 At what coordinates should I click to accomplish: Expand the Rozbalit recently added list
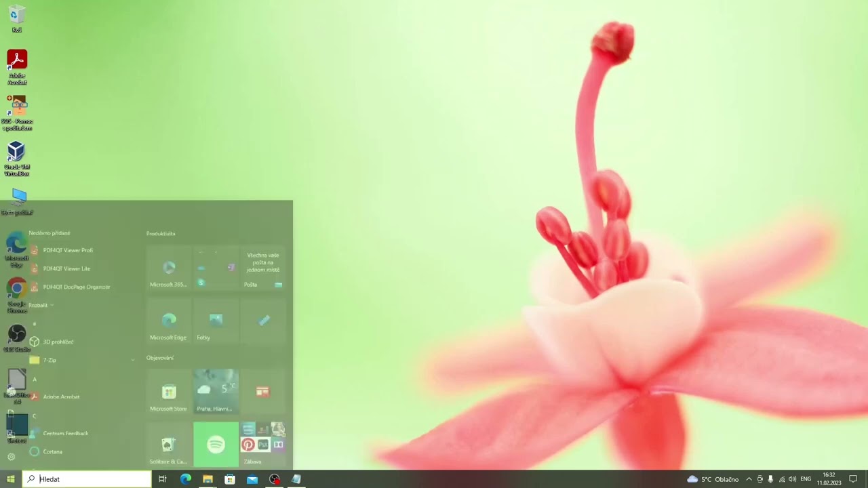(x=41, y=305)
